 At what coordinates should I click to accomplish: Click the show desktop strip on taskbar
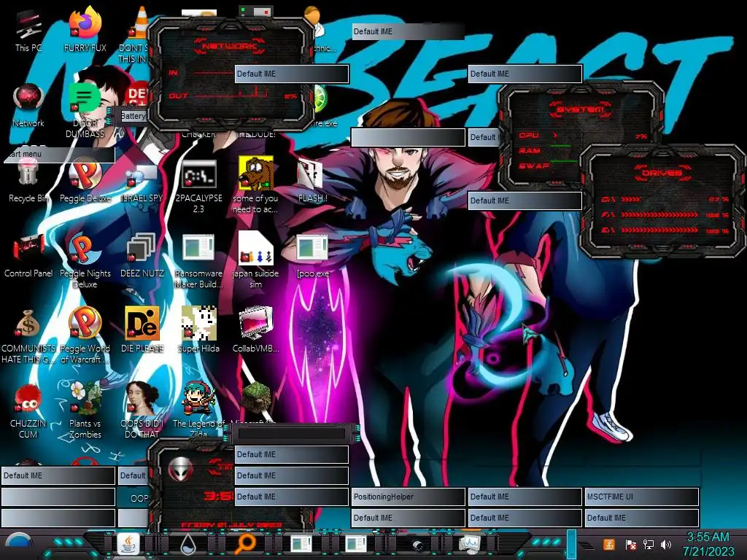571,544
